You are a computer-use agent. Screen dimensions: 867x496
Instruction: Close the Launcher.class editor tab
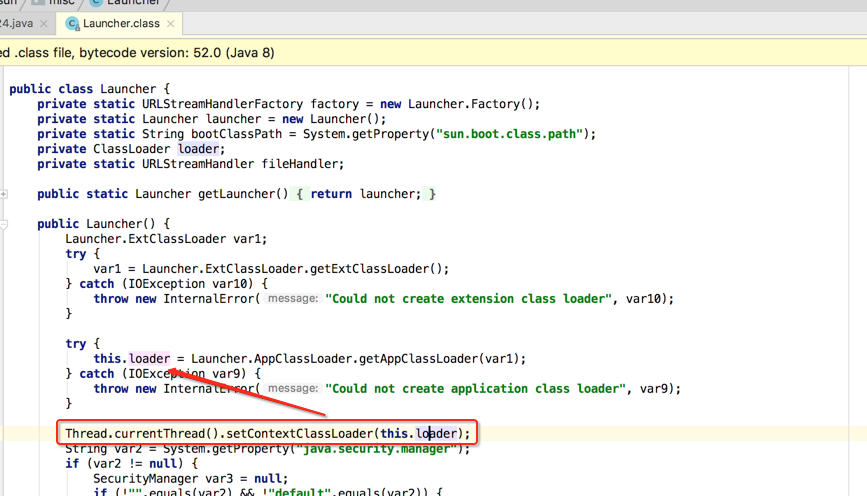point(171,24)
